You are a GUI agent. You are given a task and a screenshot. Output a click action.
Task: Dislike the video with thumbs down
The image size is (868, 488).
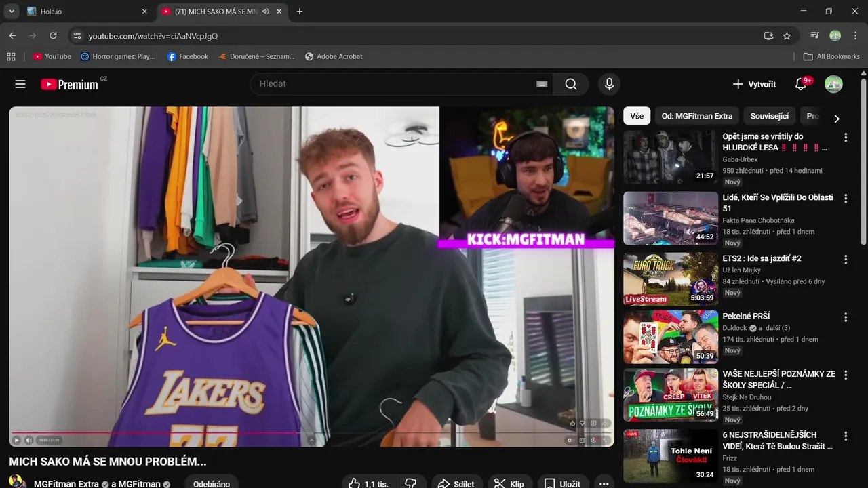pos(410,483)
